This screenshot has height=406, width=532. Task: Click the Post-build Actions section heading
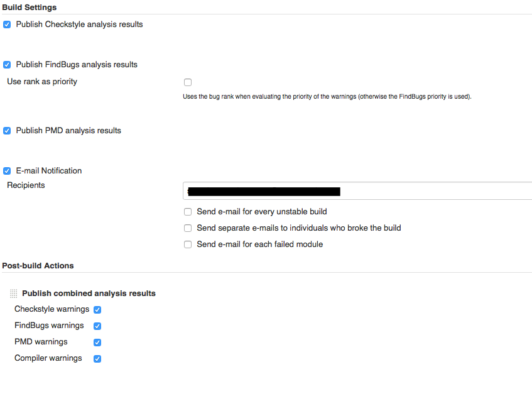coord(38,266)
